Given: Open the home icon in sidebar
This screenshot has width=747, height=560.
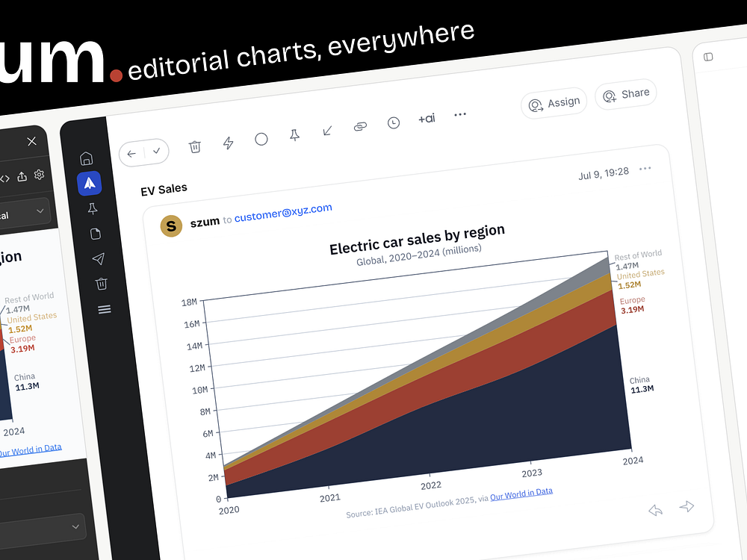Looking at the screenshot, I should (x=86, y=158).
